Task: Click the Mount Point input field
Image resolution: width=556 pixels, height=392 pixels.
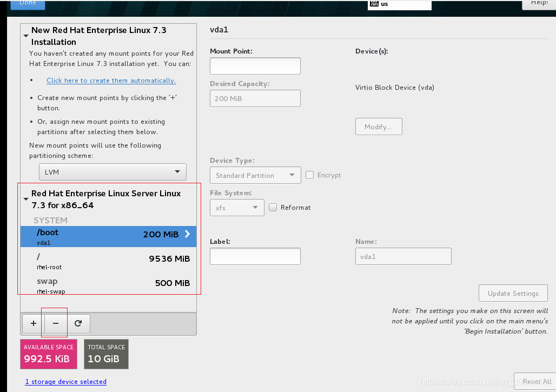Action: [x=255, y=66]
